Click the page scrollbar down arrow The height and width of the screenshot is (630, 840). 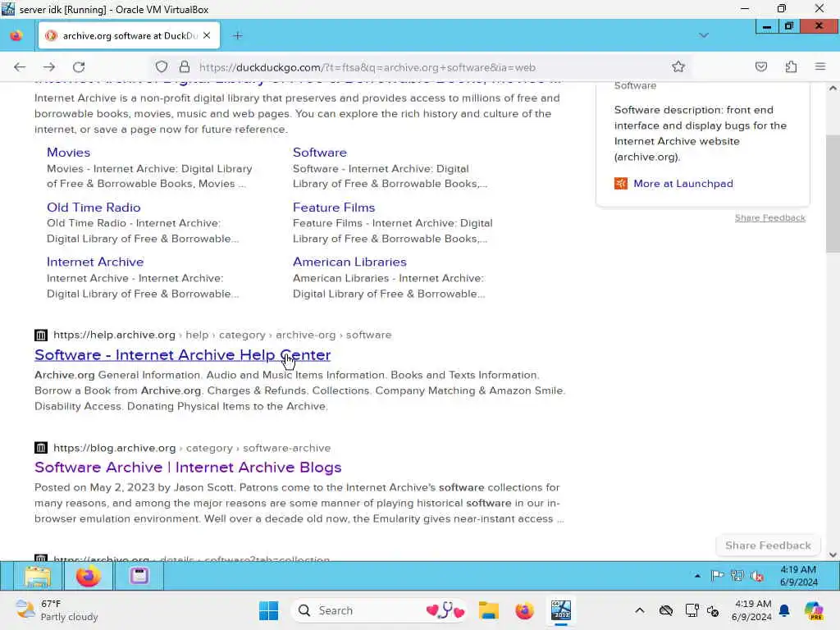tap(833, 555)
